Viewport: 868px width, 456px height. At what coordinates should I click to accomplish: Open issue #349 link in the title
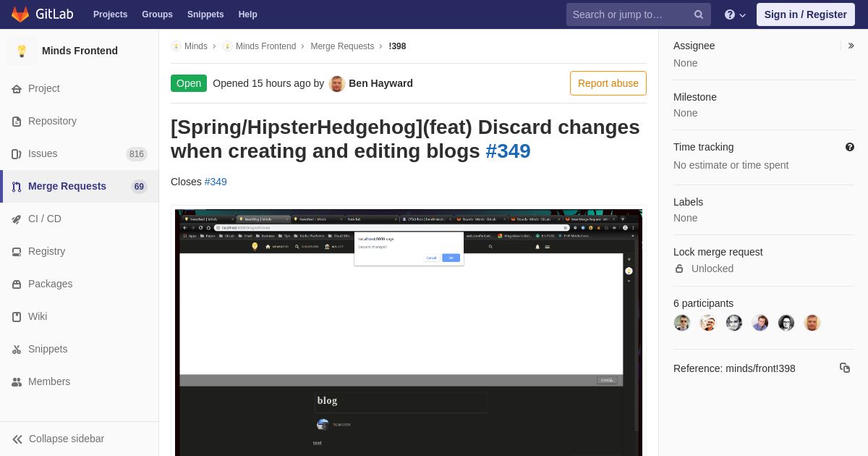[x=508, y=151]
